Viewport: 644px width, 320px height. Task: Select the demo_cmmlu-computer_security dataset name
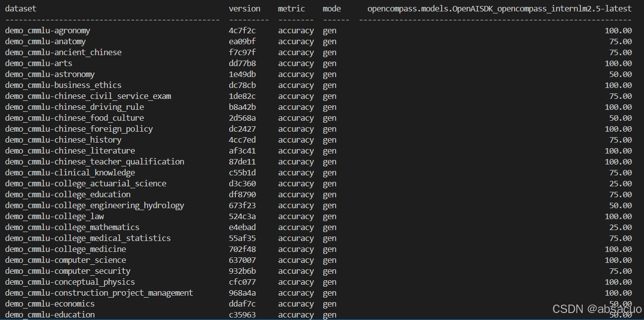click(68, 271)
